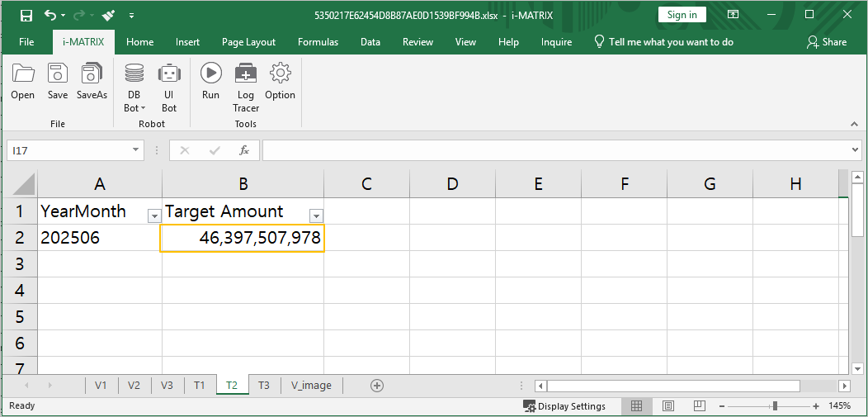Open the YearMonth column filter dropdown

pyautogui.click(x=153, y=216)
